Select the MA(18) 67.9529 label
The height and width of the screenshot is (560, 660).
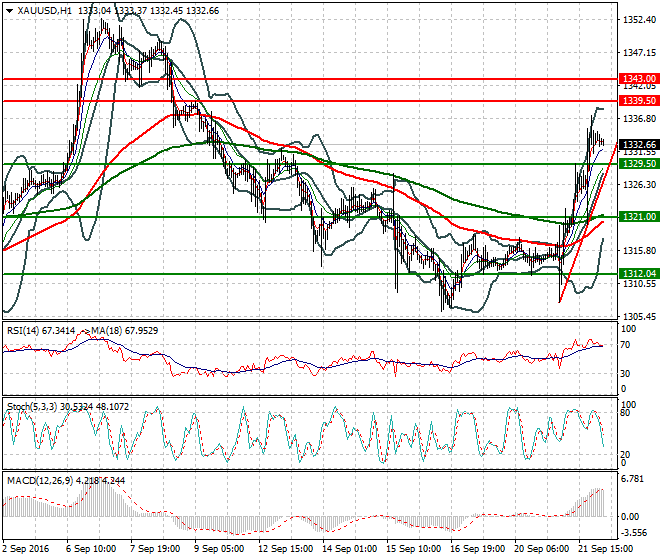tap(125, 331)
